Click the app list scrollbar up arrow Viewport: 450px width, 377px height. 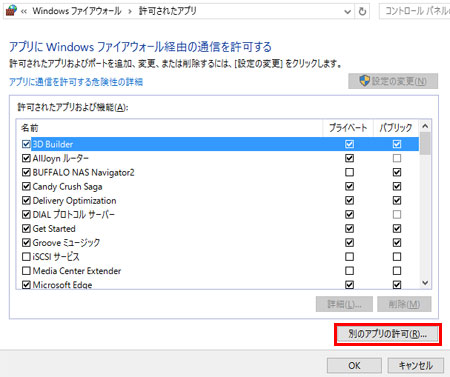[425, 126]
